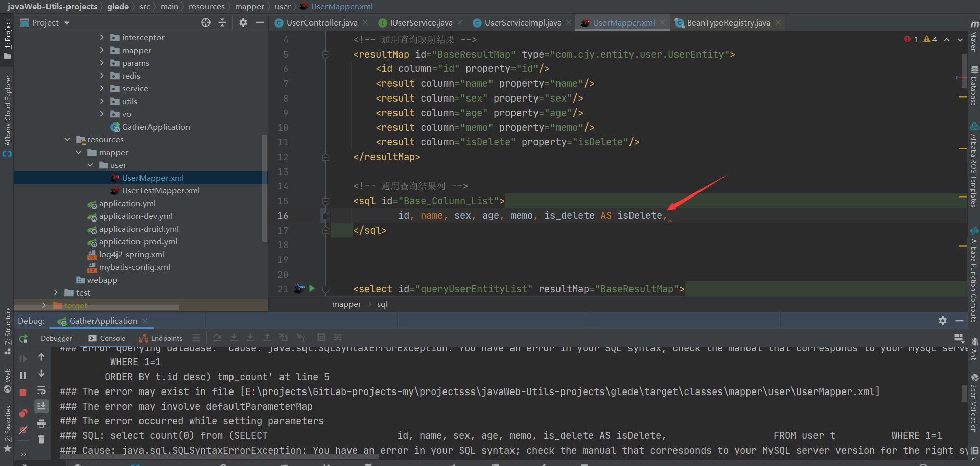Click Step Out icon in debug toolbar
Screen dimensions: 980x466
[267, 338]
